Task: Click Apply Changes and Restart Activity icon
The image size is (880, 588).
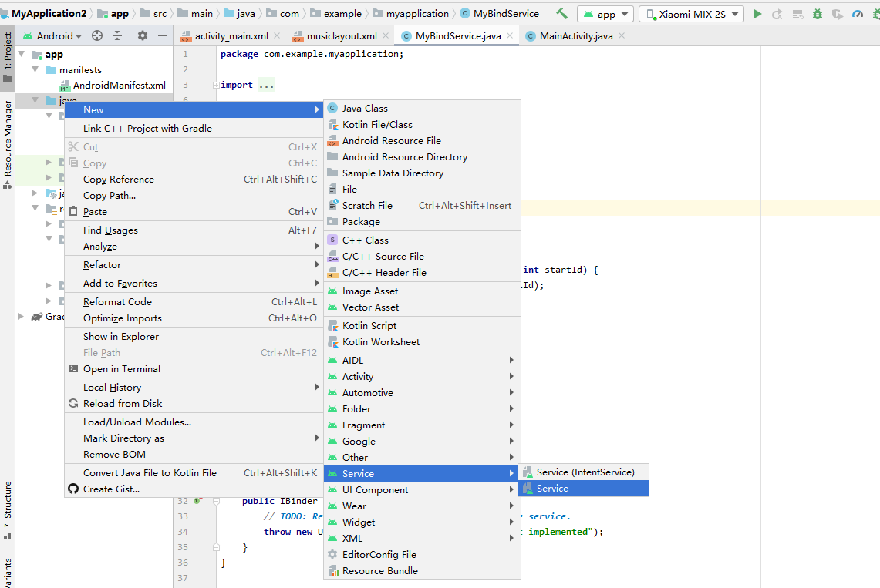Action: tap(777, 14)
